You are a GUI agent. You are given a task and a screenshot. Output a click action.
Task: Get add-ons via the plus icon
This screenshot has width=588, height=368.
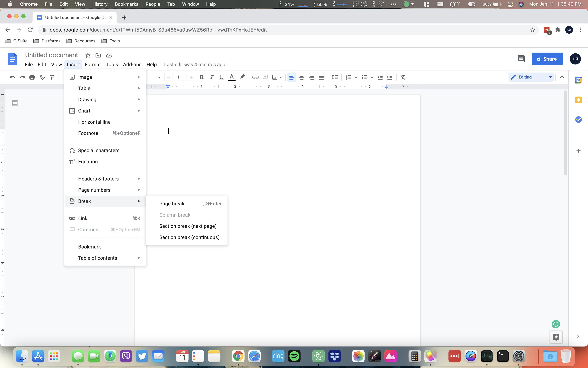(578, 151)
